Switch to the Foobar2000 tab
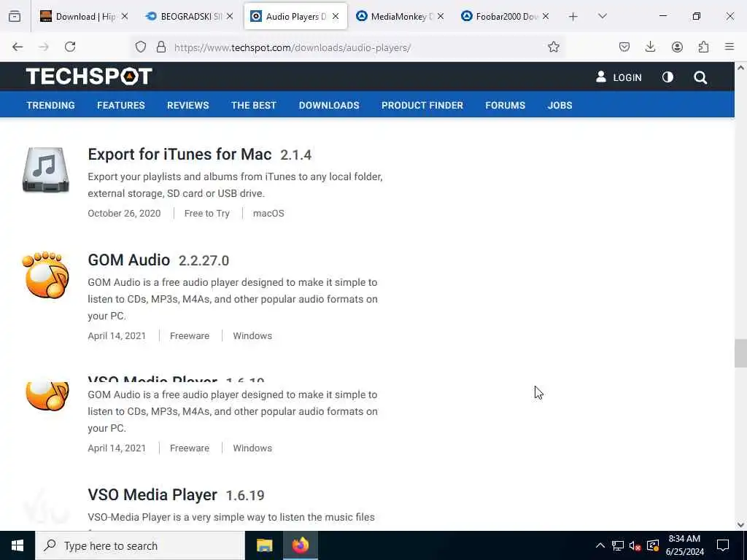 click(x=505, y=17)
